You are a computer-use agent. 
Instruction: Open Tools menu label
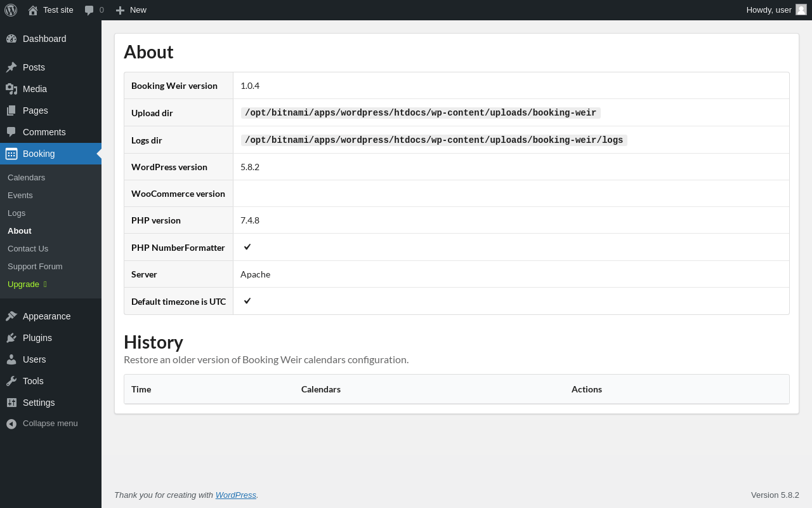(x=33, y=381)
